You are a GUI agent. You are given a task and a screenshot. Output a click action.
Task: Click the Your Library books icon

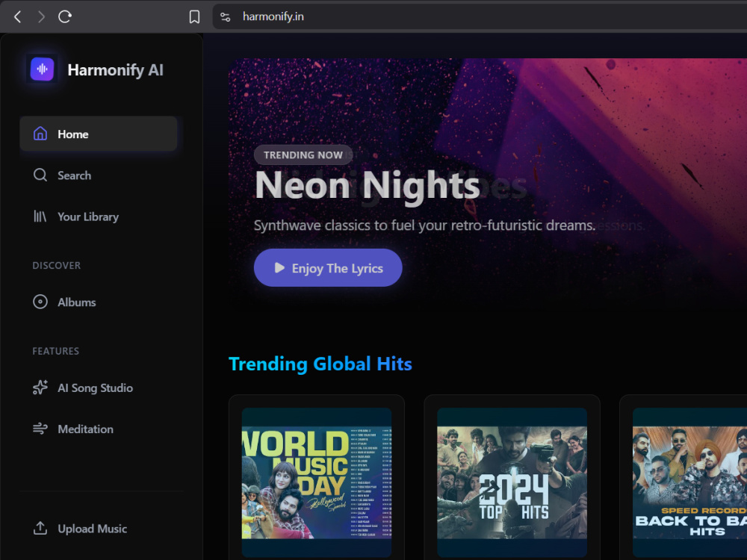(x=40, y=217)
